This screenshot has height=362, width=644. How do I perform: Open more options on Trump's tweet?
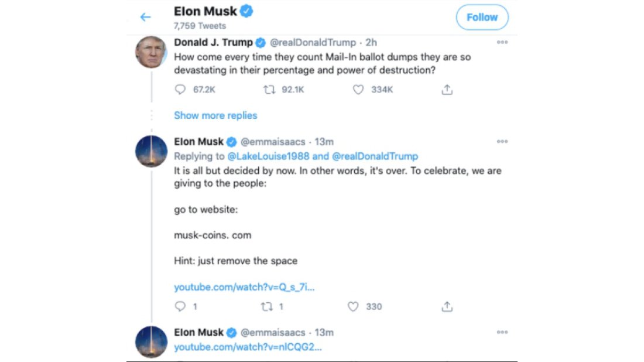(502, 42)
